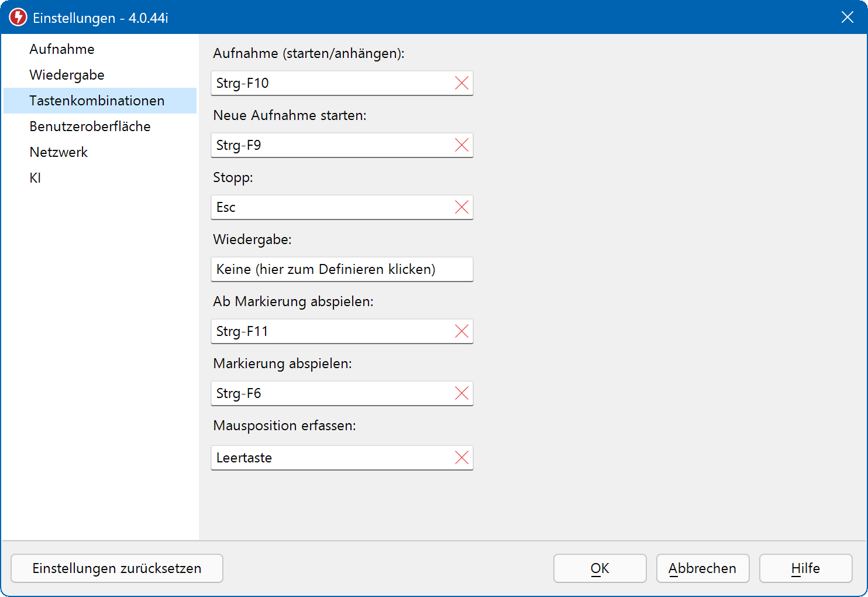Cancel with the Abbrechen button
The image size is (868, 597).
[702, 568]
